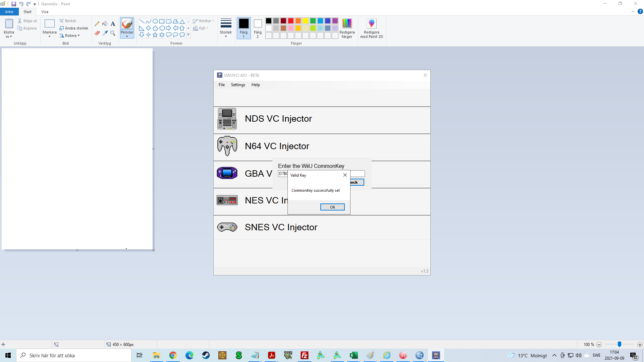Open the Storlek size dropdown

pos(226,28)
